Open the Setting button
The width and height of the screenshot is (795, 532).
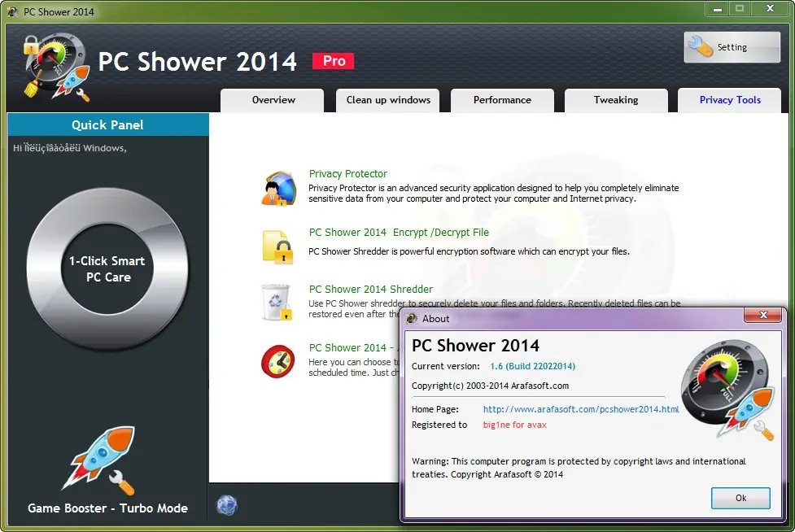coord(732,47)
